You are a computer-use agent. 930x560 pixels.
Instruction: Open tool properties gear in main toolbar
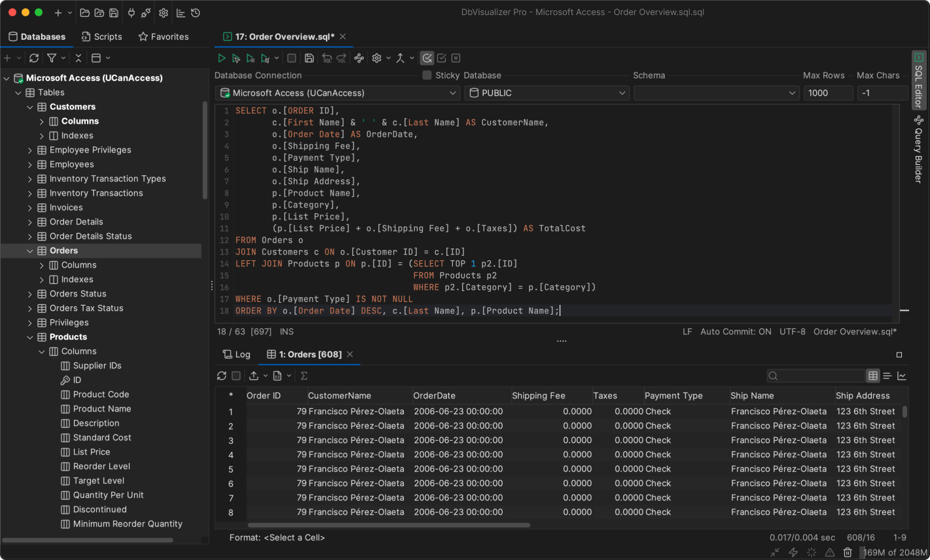164,12
